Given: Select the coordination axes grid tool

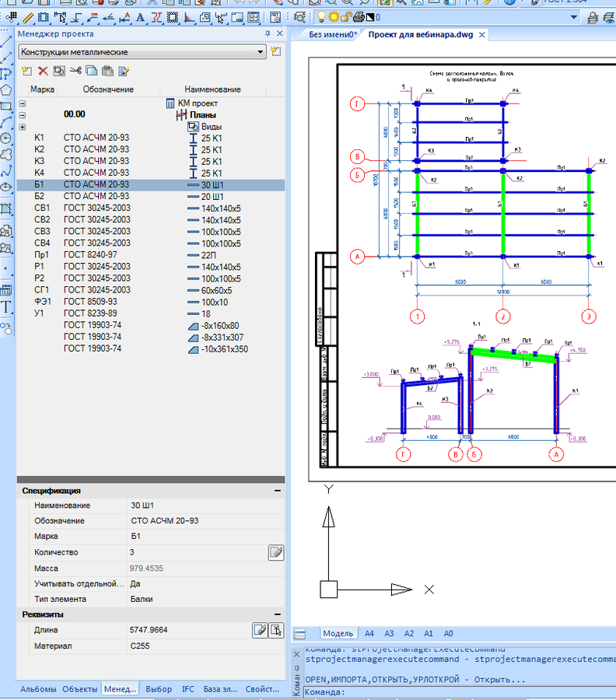Looking at the screenshot, I should tap(12, 17).
